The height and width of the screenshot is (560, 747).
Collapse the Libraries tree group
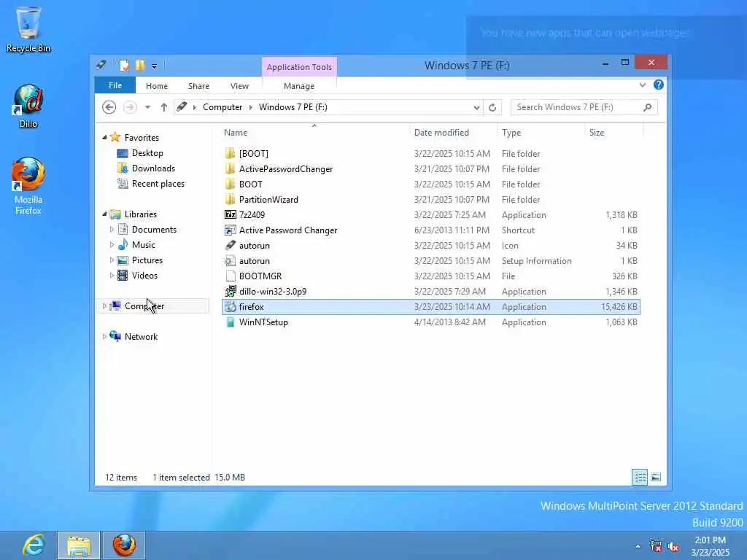(x=104, y=214)
